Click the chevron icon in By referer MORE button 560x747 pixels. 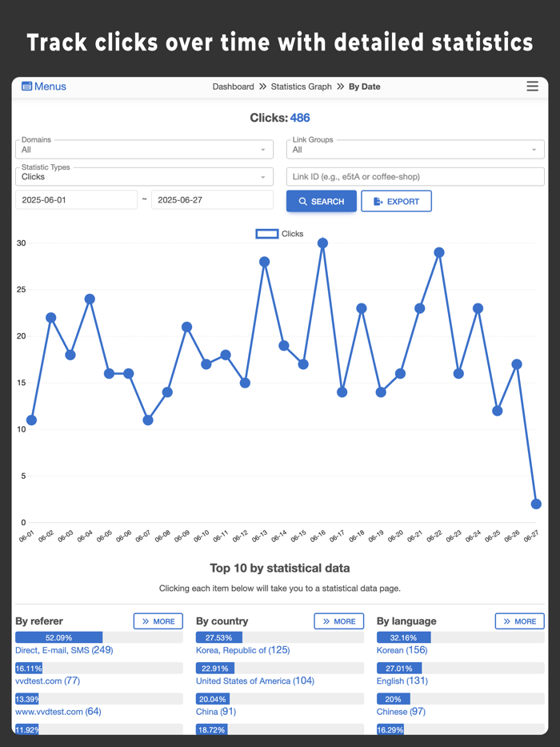(144, 620)
